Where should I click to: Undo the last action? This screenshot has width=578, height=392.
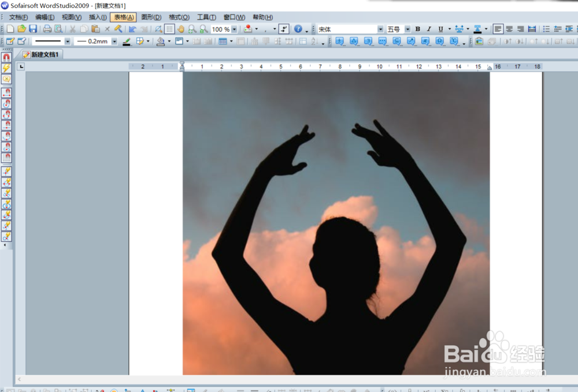132,29
